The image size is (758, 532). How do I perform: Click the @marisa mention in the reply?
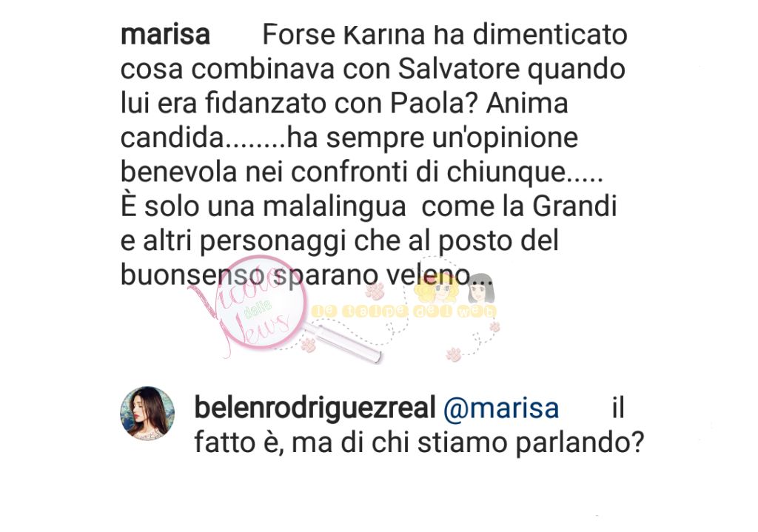501,408
